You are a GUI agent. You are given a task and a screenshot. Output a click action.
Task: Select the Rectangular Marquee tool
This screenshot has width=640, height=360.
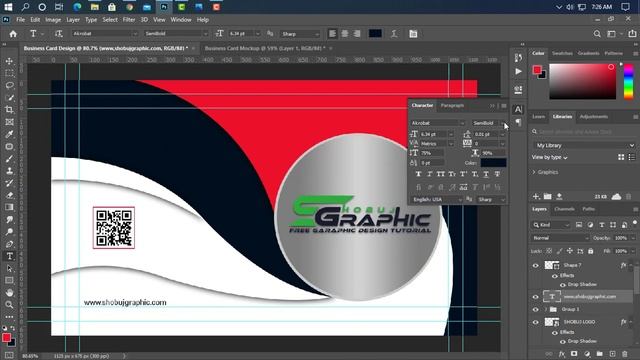point(9,73)
